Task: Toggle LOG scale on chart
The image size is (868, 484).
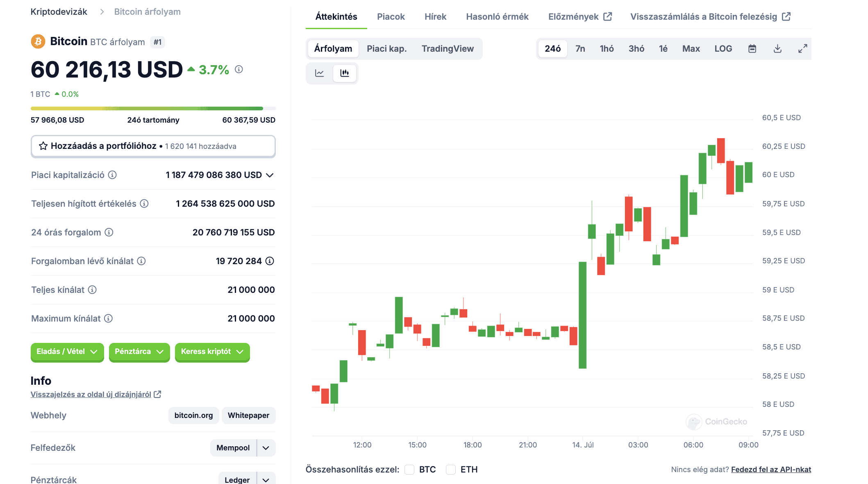Action: tap(723, 49)
